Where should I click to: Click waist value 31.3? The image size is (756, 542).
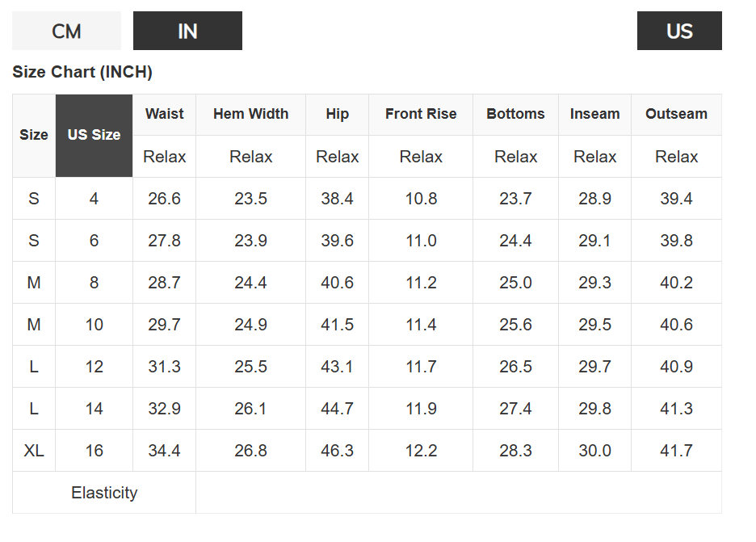164,367
